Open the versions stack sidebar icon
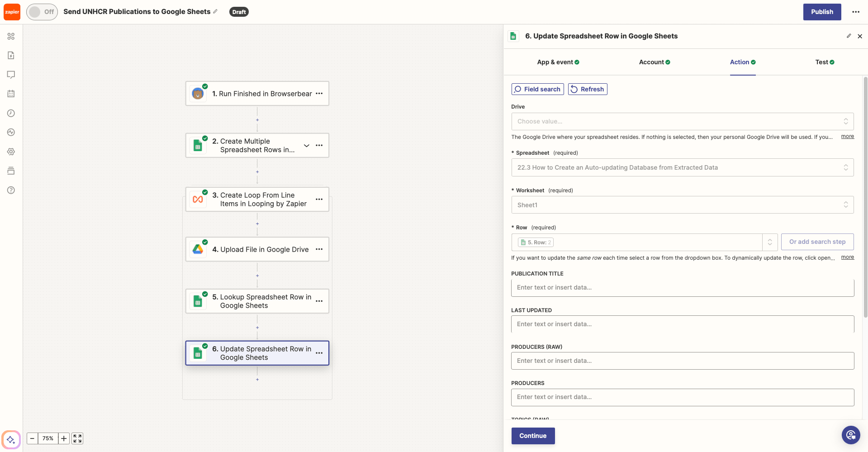 pos(11,171)
